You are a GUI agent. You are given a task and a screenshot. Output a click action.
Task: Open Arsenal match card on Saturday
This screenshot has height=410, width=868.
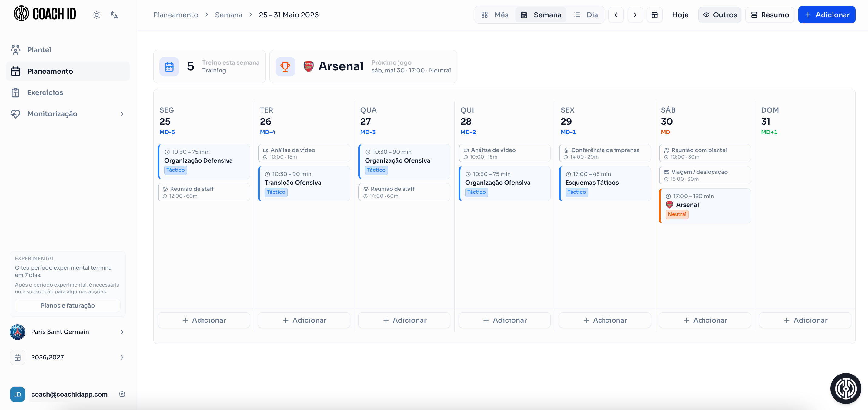tap(705, 206)
